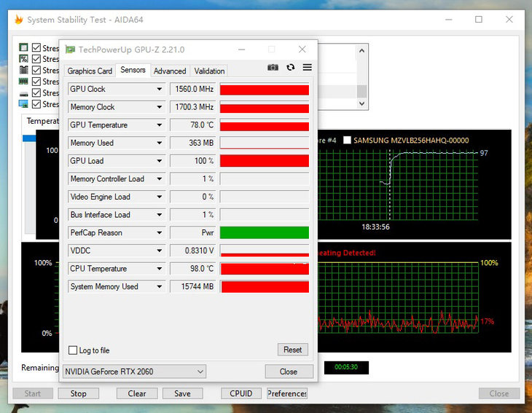Click the GPU-Z refresh icon
Viewport: 532px width, 413px height.
pyautogui.click(x=291, y=67)
